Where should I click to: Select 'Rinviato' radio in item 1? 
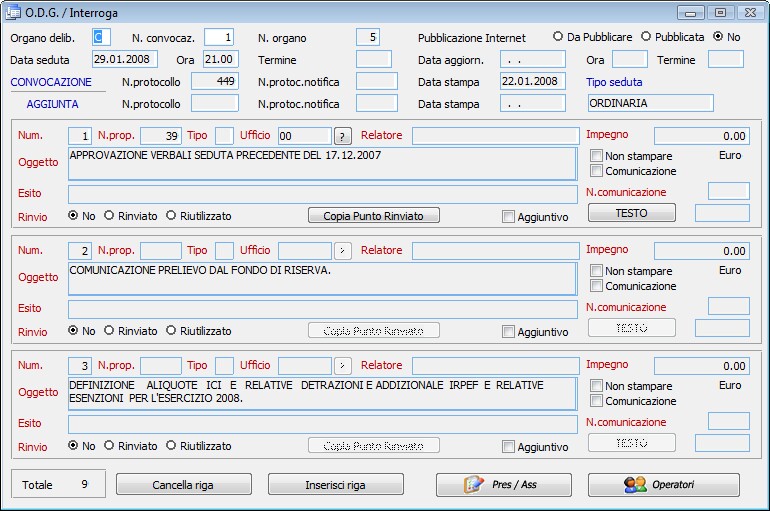click(109, 216)
